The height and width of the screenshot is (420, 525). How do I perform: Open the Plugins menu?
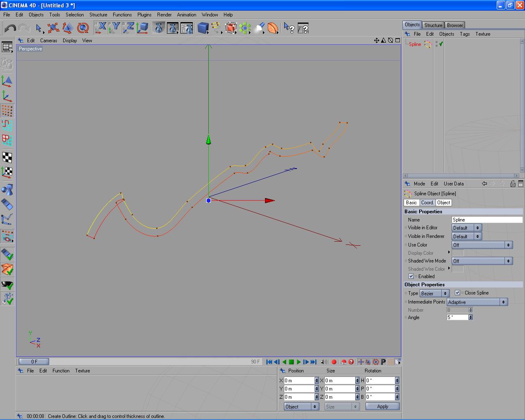click(x=144, y=15)
